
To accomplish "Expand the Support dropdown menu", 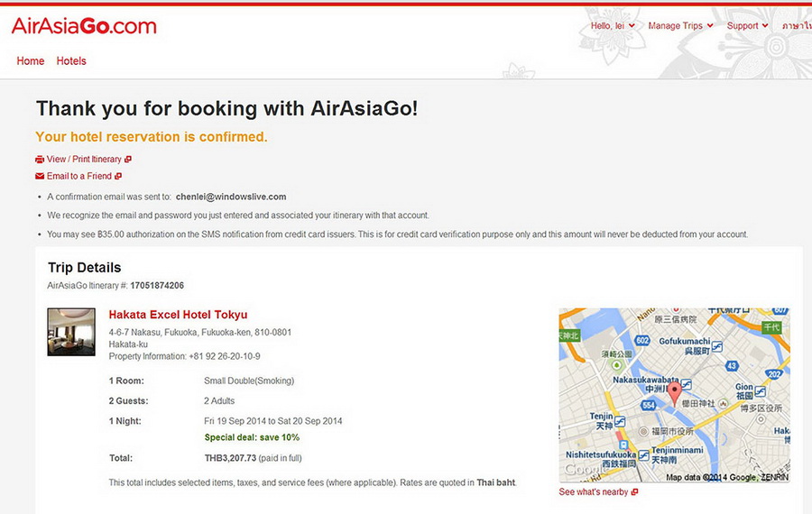I will pos(747,26).
